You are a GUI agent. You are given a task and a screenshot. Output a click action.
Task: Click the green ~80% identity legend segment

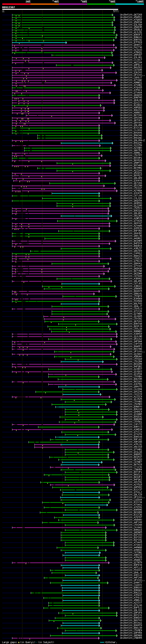pos(101,4)
